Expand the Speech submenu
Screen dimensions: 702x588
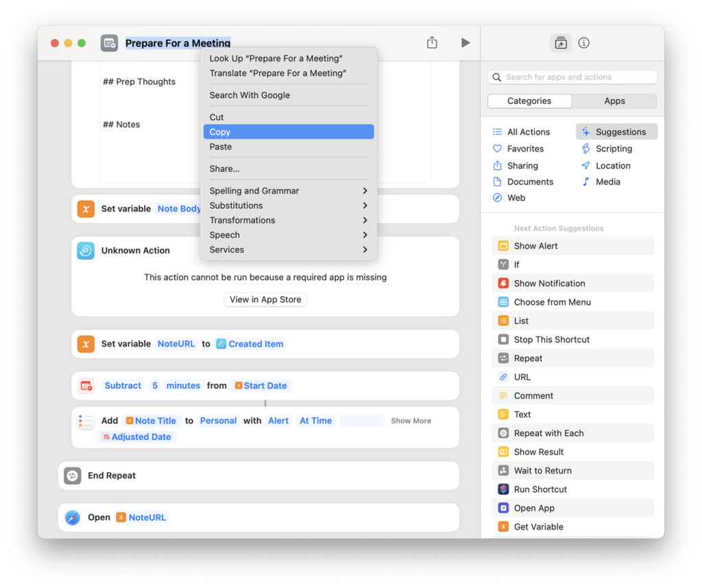(x=289, y=235)
